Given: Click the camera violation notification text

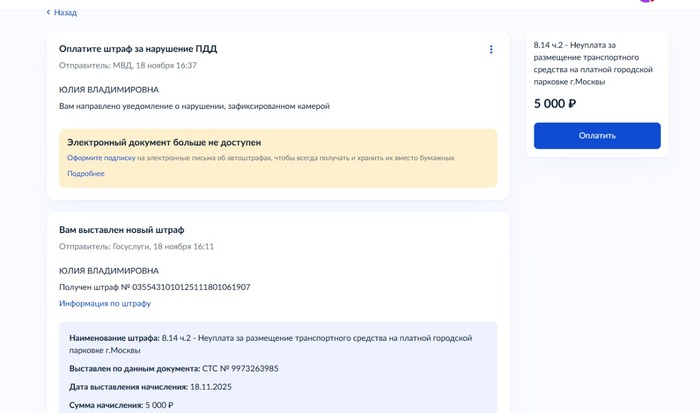Looking at the screenshot, I should (194, 106).
